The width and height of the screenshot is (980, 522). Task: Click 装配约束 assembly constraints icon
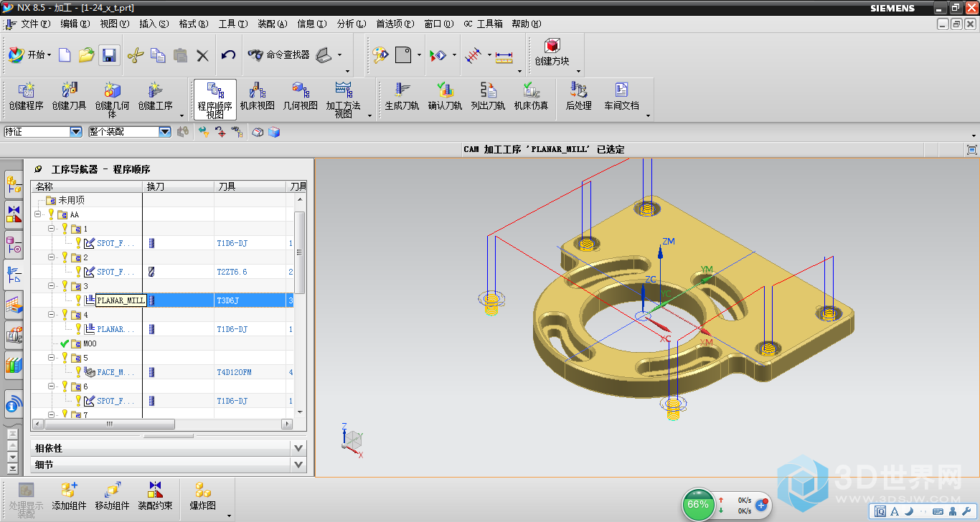click(156, 496)
